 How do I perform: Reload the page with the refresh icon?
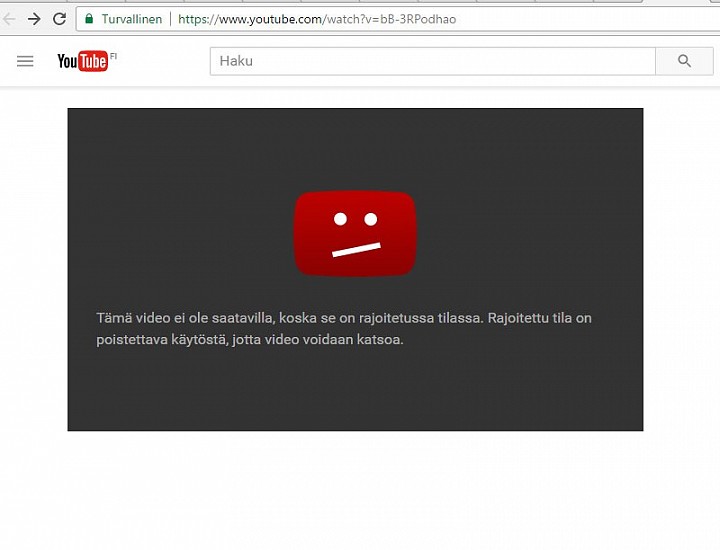[59, 19]
